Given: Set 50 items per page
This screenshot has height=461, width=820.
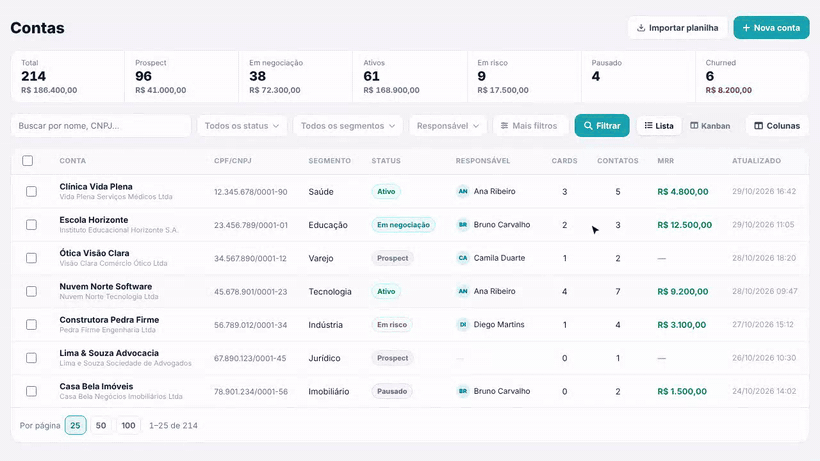Looking at the screenshot, I should [x=101, y=425].
